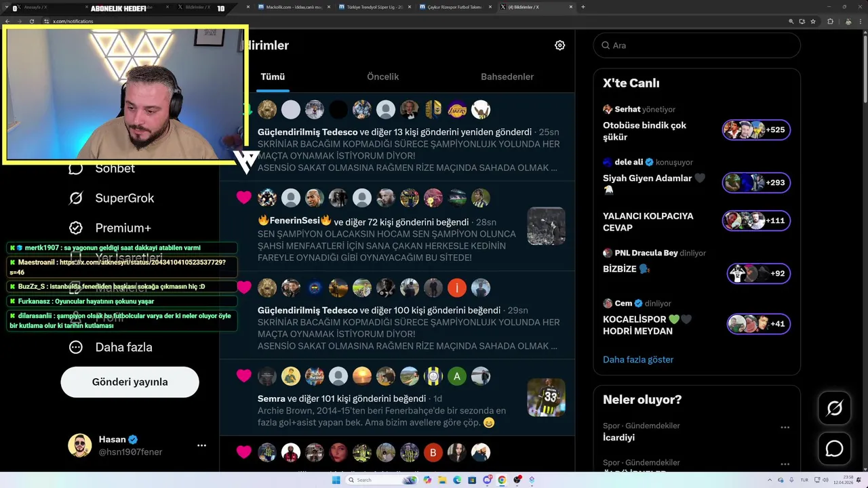The height and width of the screenshot is (488, 868).
Task: Switch to Çaykur Rizespor Futbol Takımı tab
Action: click(456, 7)
